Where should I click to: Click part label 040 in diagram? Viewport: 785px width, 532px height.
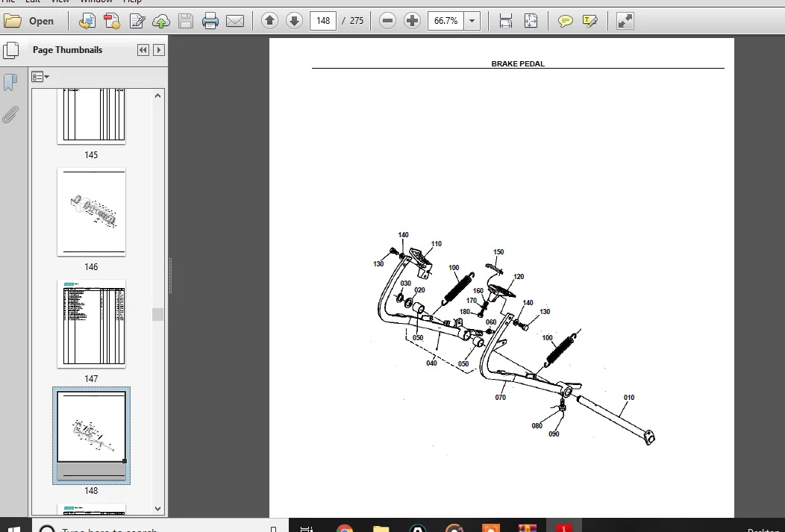431,363
